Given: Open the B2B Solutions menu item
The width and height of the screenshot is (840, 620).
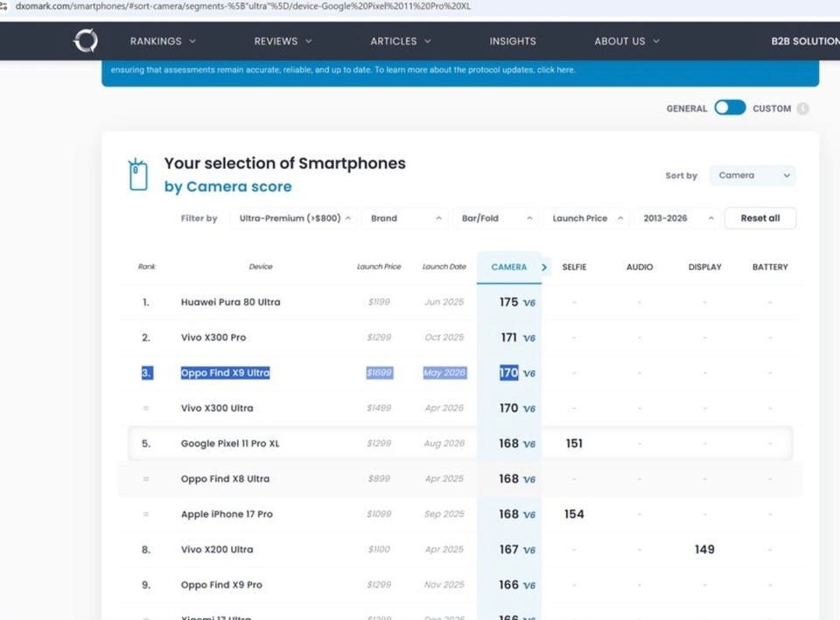Looking at the screenshot, I should pos(805,41).
